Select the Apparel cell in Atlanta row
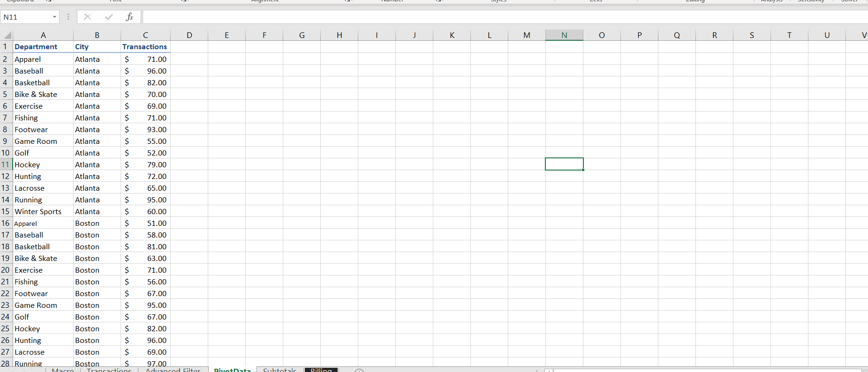Image resolution: width=868 pixels, height=372 pixels. (x=43, y=59)
